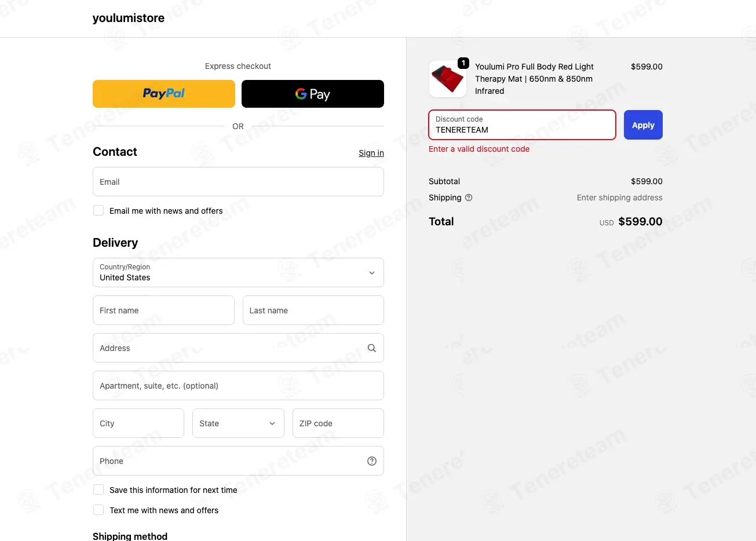The width and height of the screenshot is (756, 541).
Task: Enable Email me with news and offers
Action: [x=98, y=211]
